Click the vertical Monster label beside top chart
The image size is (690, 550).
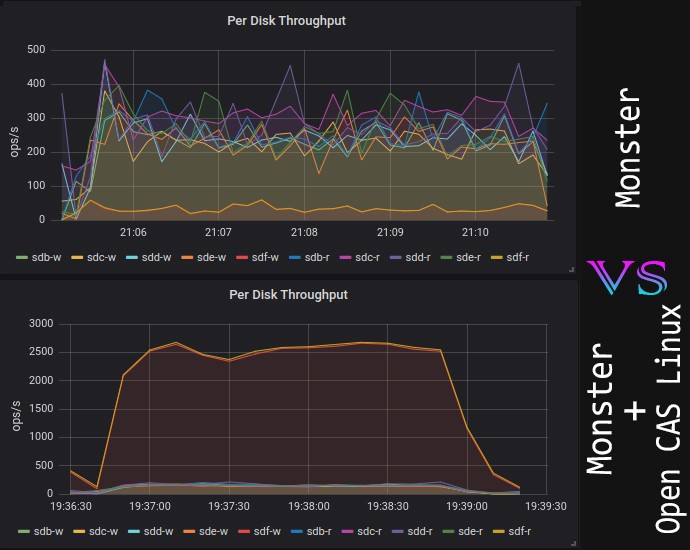(628, 147)
